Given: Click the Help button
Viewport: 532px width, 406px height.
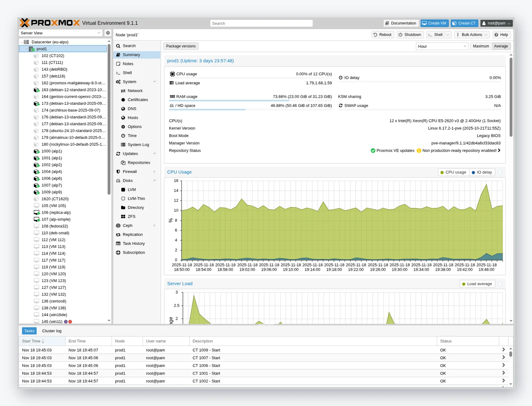Looking at the screenshot, I should [501, 35].
